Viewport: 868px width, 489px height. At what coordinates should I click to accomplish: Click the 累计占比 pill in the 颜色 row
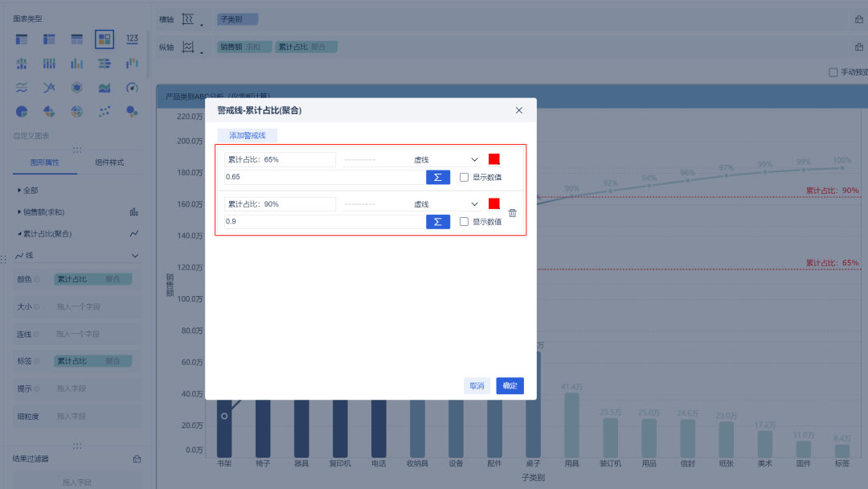93,279
